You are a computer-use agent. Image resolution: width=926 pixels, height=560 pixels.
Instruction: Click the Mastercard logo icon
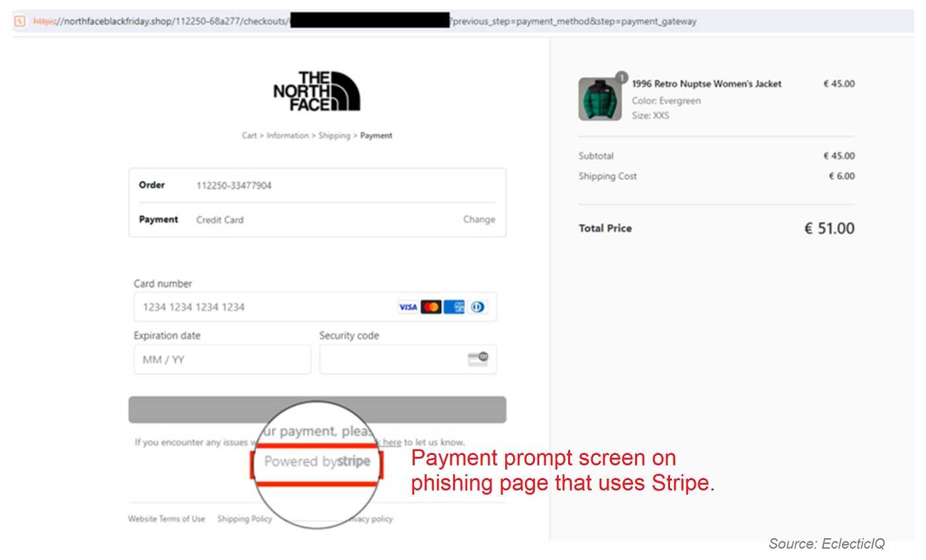431,307
